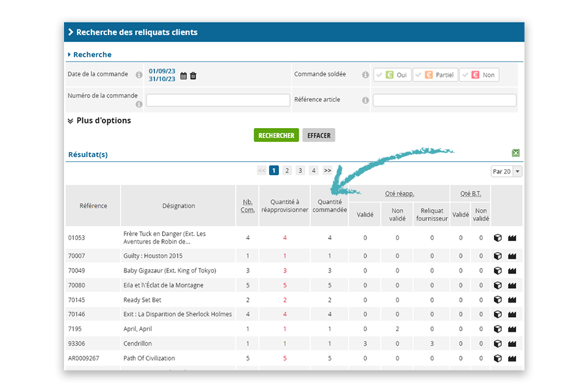The width and height of the screenshot is (588, 392).
Task: Open factory icon for Exit Sherlock Holmes row
Action: pyautogui.click(x=512, y=314)
